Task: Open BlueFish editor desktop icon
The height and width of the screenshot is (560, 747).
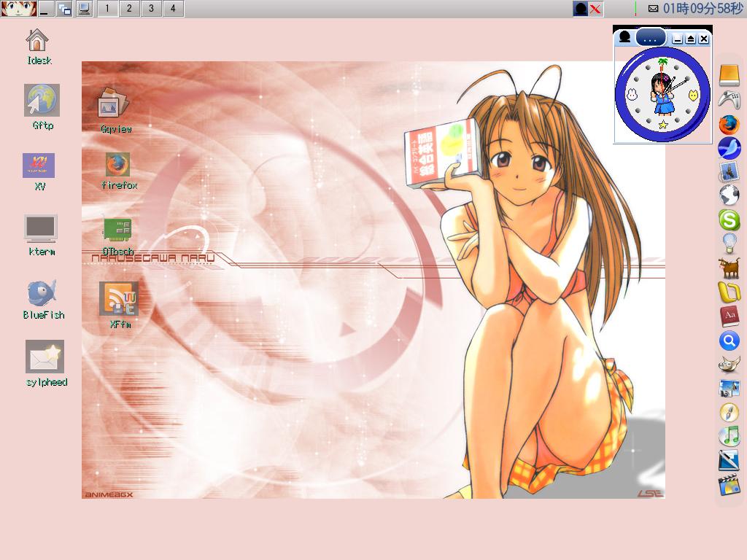Action: (42, 293)
